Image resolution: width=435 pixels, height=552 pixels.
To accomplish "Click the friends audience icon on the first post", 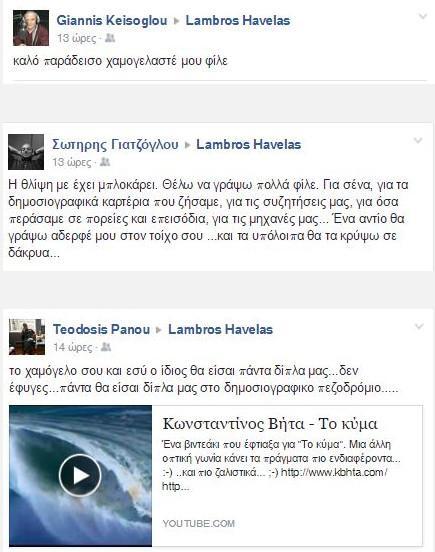I will coord(110,38).
